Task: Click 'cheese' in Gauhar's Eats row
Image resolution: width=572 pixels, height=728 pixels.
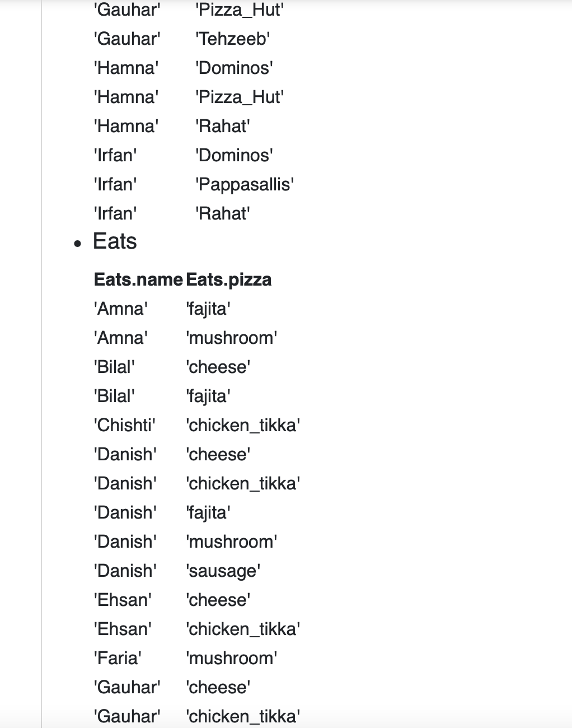Action: click(218, 687)
